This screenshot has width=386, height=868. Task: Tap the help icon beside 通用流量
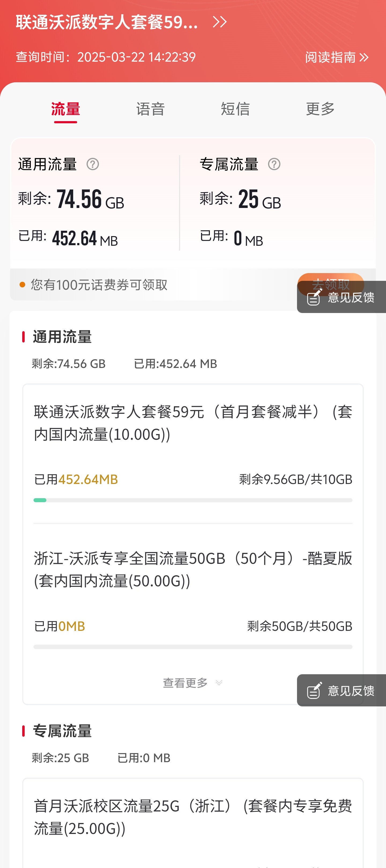(93, 165)
